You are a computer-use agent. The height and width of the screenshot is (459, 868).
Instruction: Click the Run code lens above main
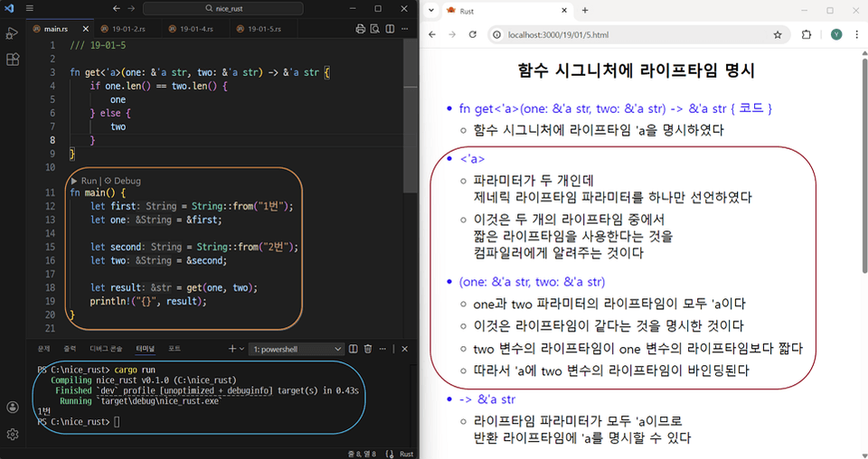(x=89, y=181)
